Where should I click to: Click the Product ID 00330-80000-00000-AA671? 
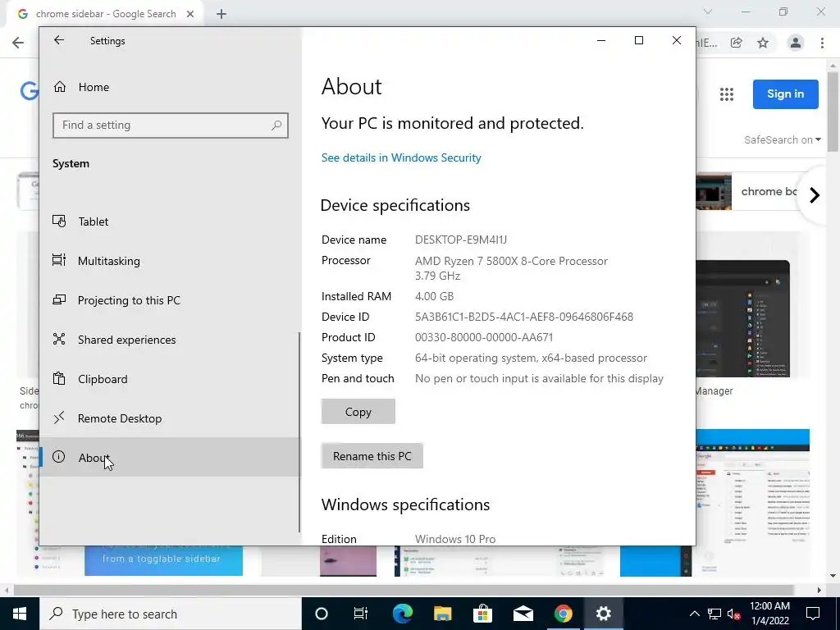coord(484,337)
